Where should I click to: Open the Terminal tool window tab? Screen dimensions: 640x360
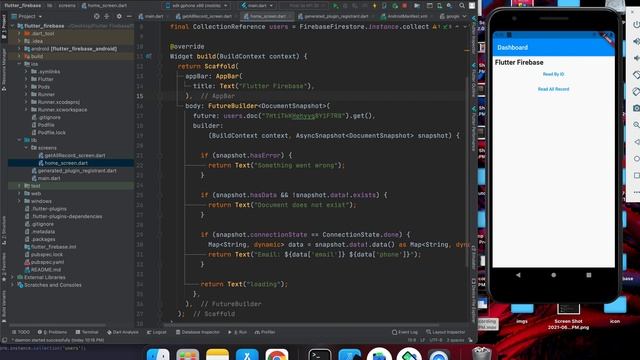click(87, 332)
